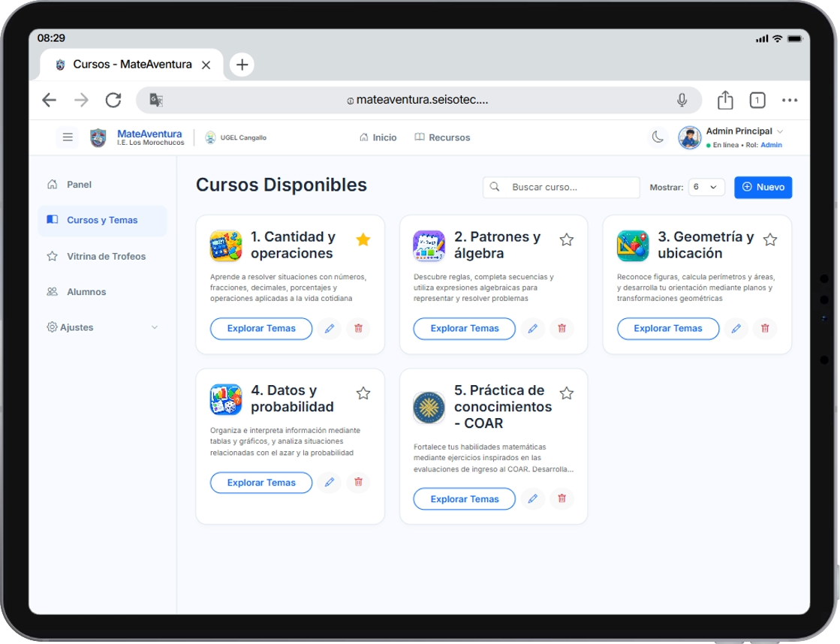Image resolution: width=840 pixels, height=644 pixels.
Task: Open Recursos in top navigation
Action: point(442,137)
